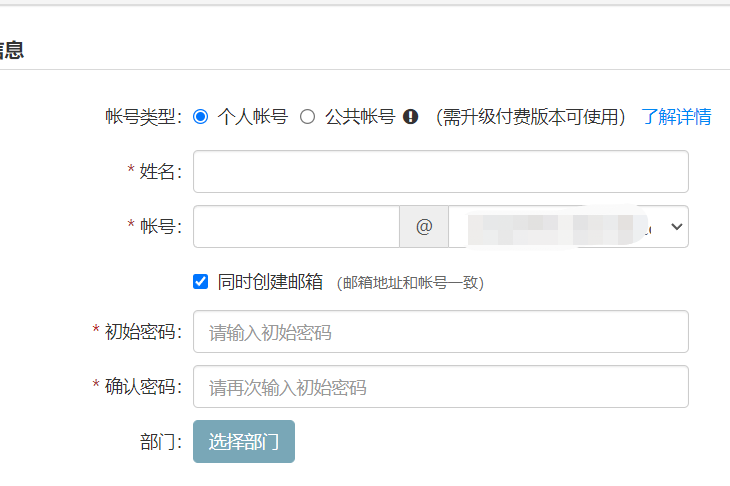Click the 邮箱地址和帐号一致 hint text
Screen dimensions: 730x486
[410, 283]
